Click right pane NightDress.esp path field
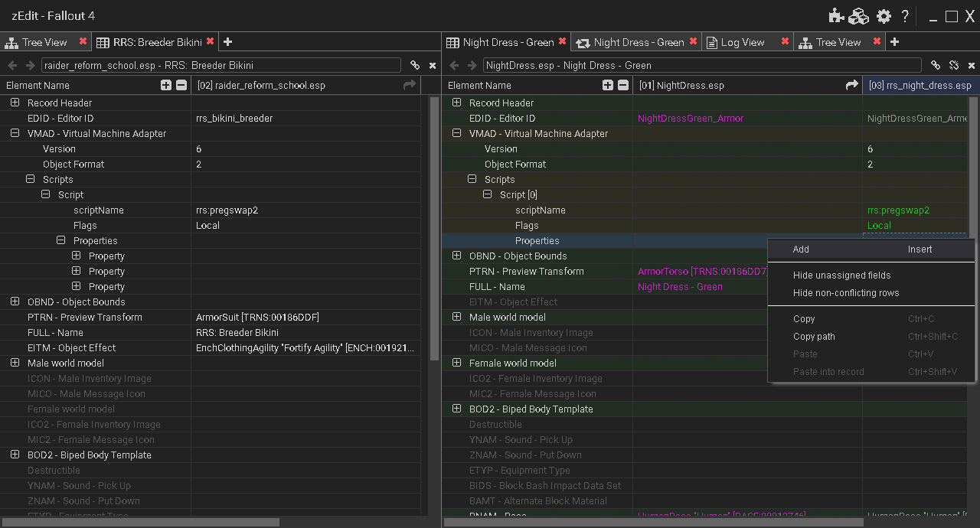The image size is (980, 528). pyautogui.click(x=701, y=66)
